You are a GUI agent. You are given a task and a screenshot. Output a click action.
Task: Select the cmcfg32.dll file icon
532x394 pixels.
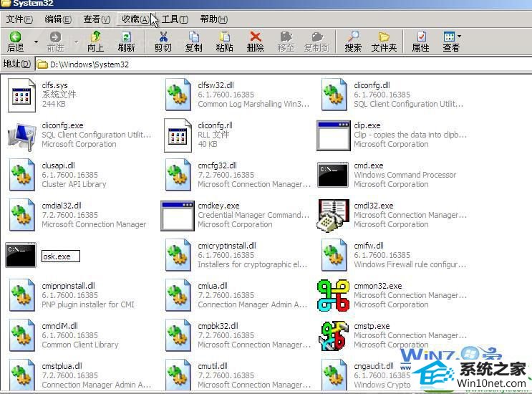click(178, 175)
